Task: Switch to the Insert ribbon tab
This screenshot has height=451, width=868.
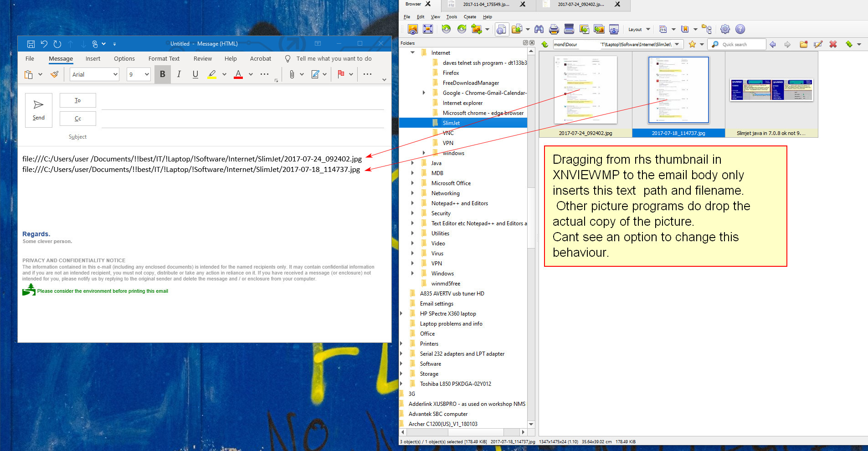Action: click(93, 59)
